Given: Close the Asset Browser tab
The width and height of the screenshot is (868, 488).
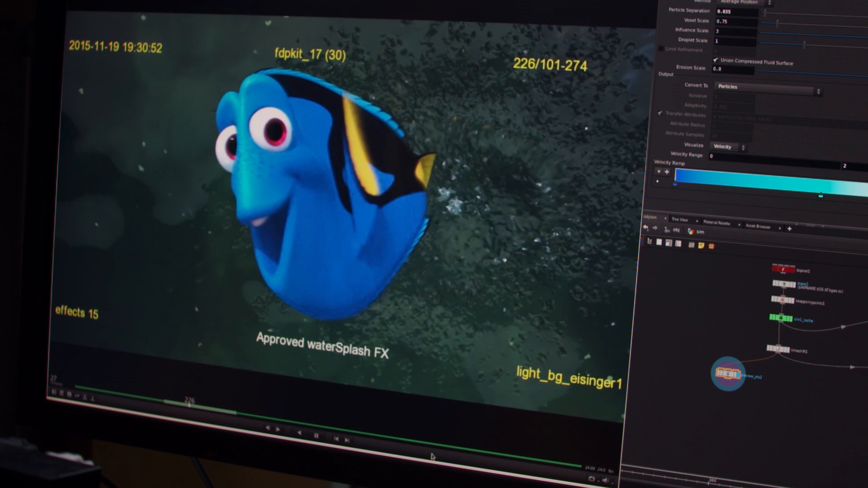Looking at the screenshot, I should [x=779, y=228].
